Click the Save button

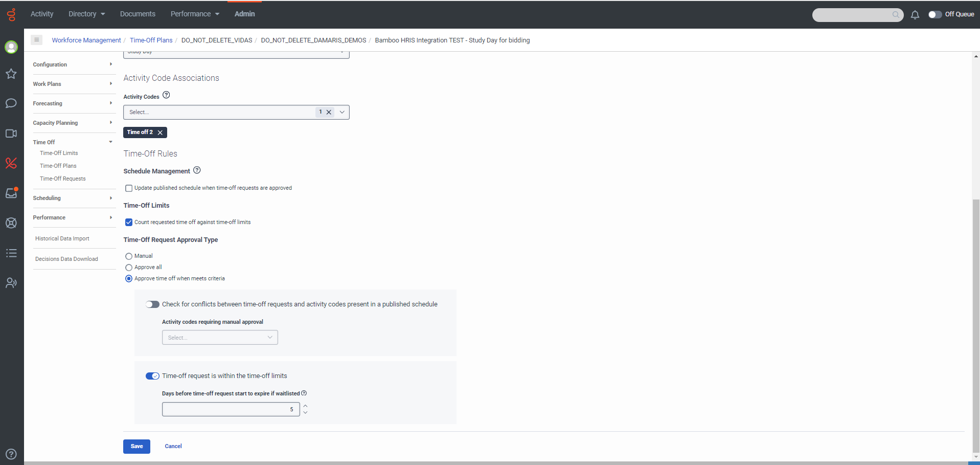coord(136,447)
